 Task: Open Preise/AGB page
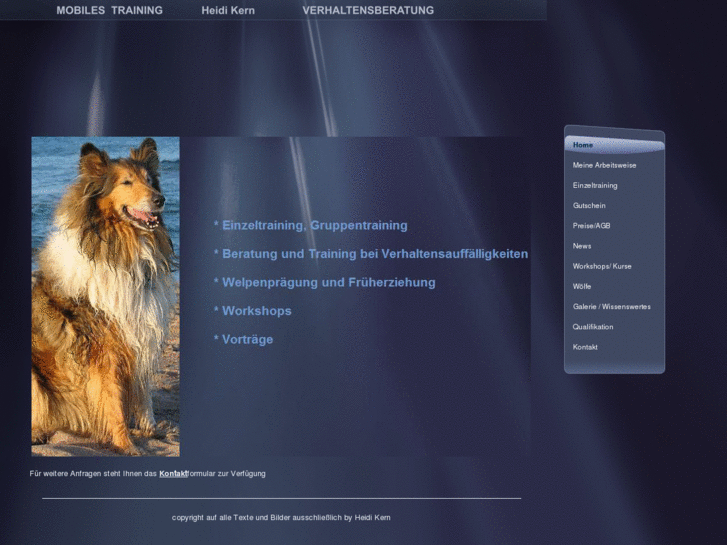coord(591,226)
